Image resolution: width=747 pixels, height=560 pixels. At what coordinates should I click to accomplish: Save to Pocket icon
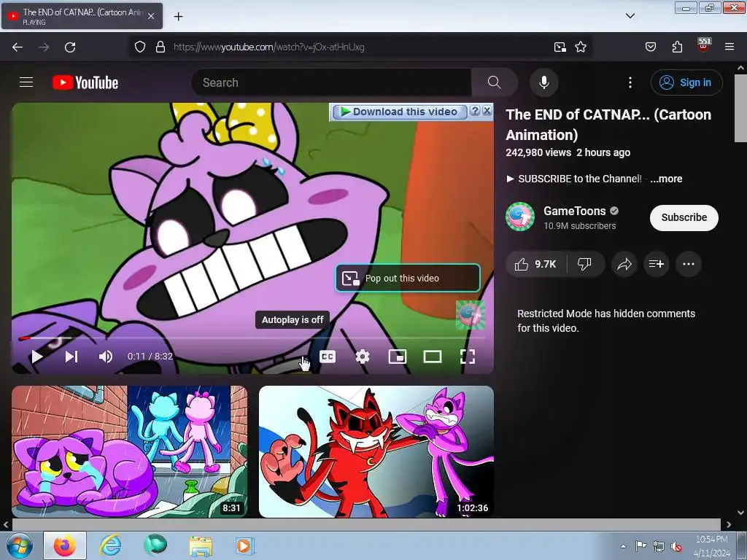650,47
